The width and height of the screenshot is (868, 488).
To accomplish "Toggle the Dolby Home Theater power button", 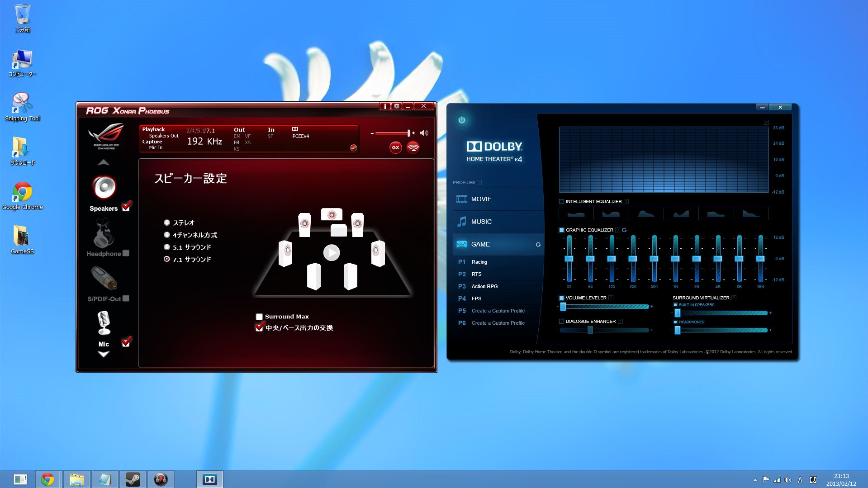I will click(462, 120).
